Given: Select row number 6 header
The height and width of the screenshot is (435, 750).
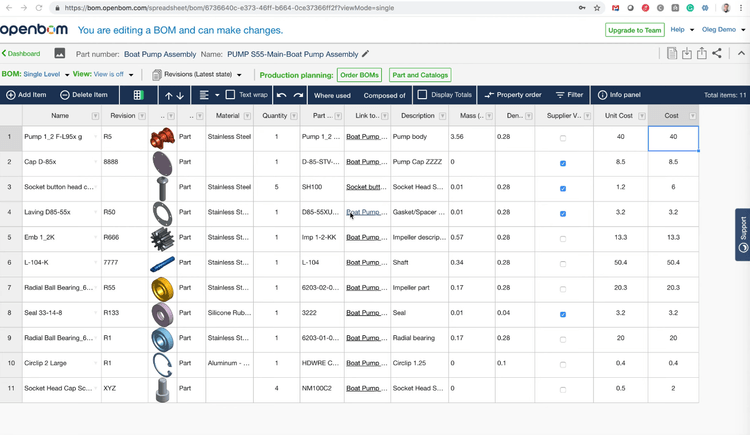Looking at the screenshot, I should 11,263.
